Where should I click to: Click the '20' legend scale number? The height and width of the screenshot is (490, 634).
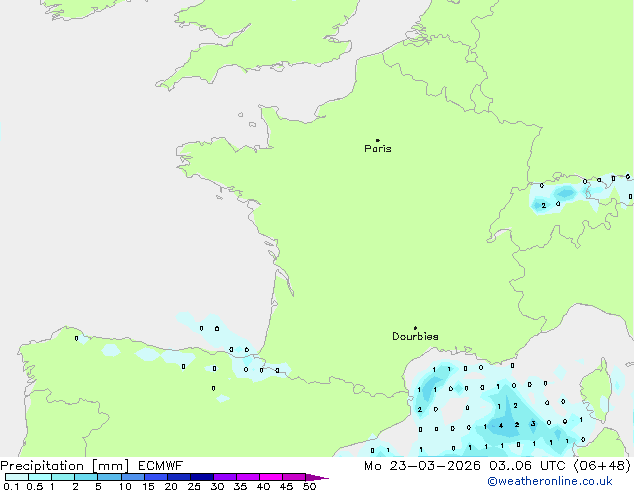coord(171,486)
